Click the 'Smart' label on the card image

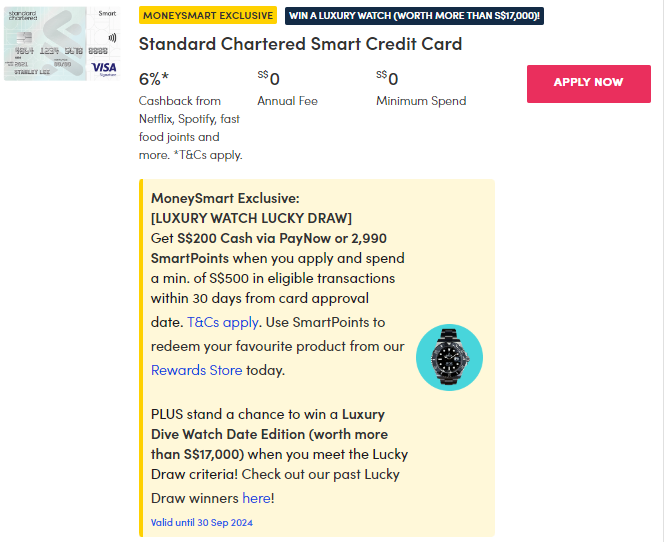107,15
